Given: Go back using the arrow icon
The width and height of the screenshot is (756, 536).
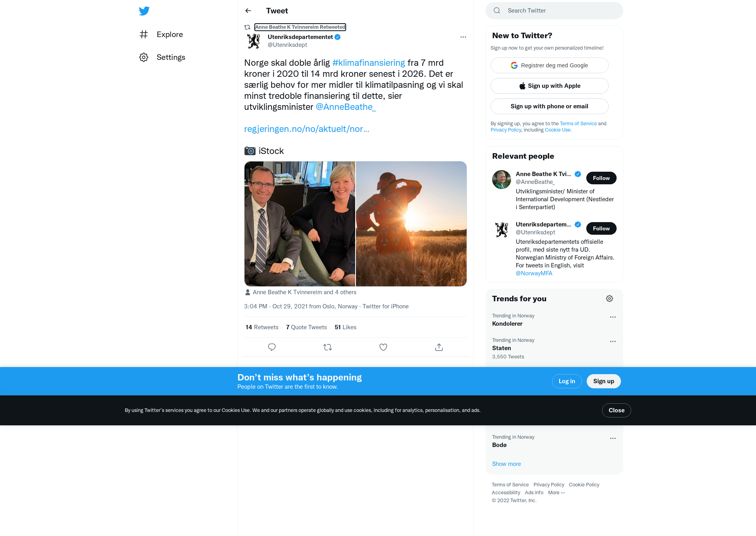Looking at the screenshot, I should tap(248, 11).
